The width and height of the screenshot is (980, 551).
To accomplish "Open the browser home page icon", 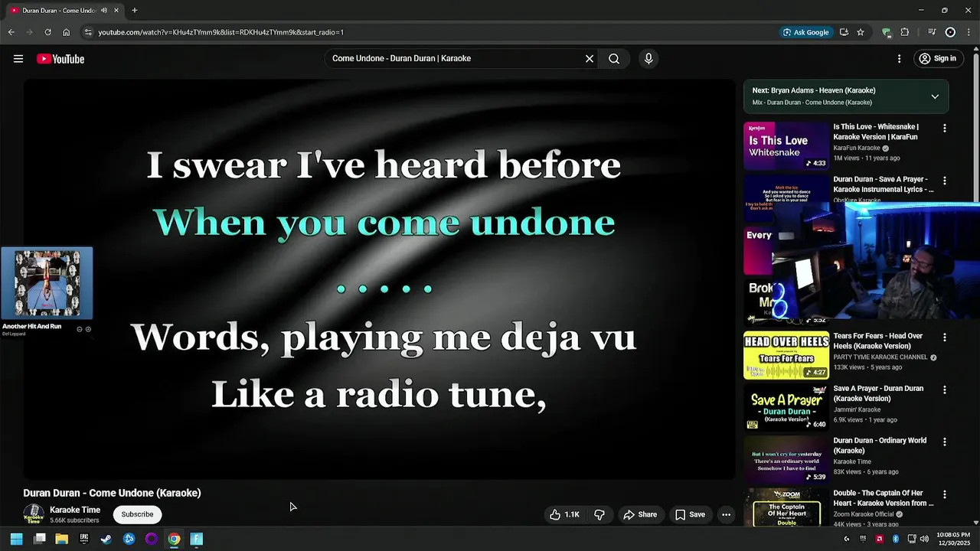I will click(x=66, y=32).
